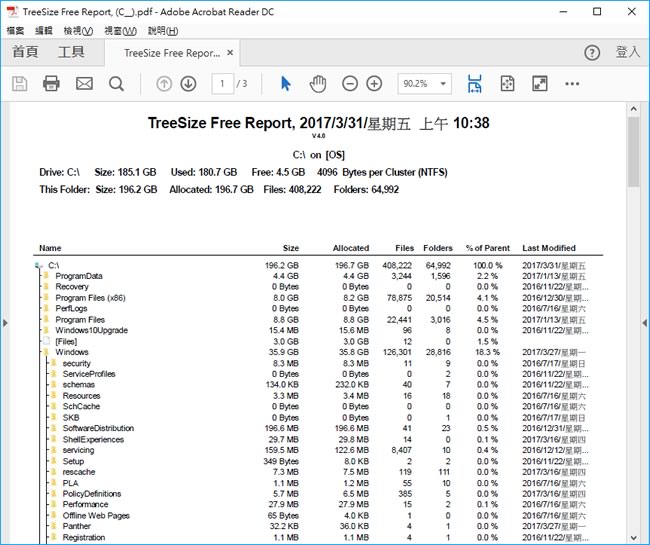650x545 pixels.
Task: Toggle fit-width scrolling mode icon
Action: (475, 84)
